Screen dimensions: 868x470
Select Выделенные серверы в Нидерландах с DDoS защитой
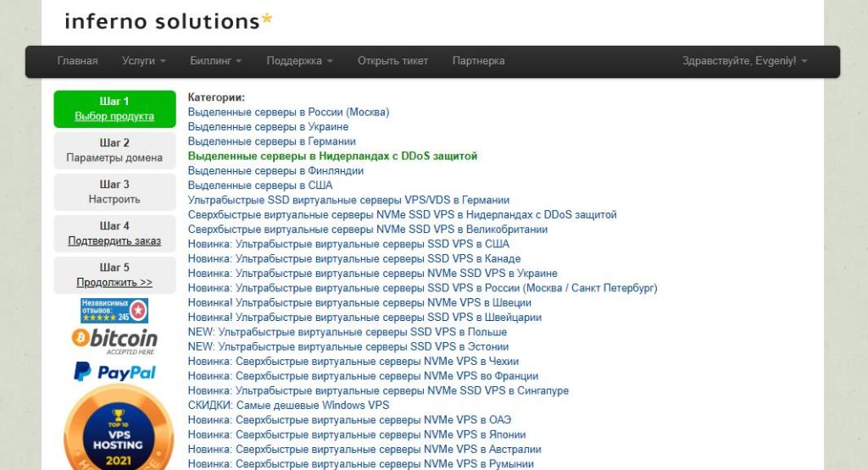(332, 156)
